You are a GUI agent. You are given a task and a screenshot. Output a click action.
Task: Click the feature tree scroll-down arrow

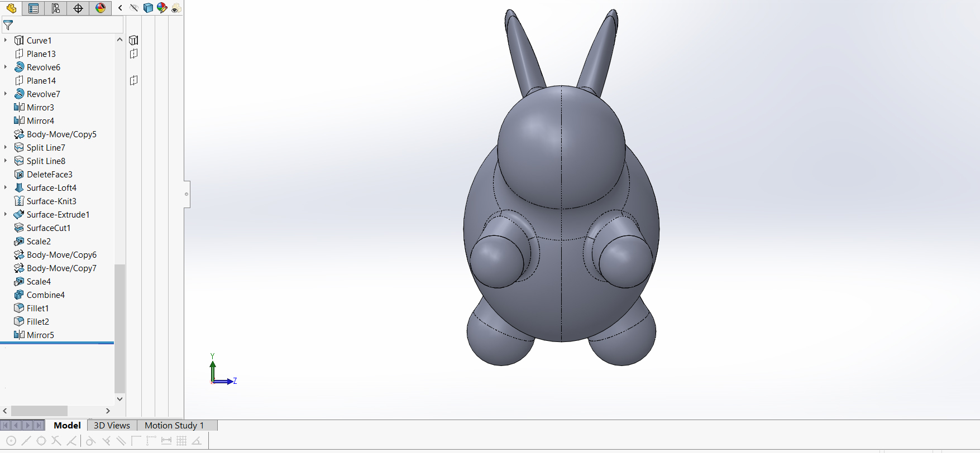pyautogui.click(x=119, y=399)
